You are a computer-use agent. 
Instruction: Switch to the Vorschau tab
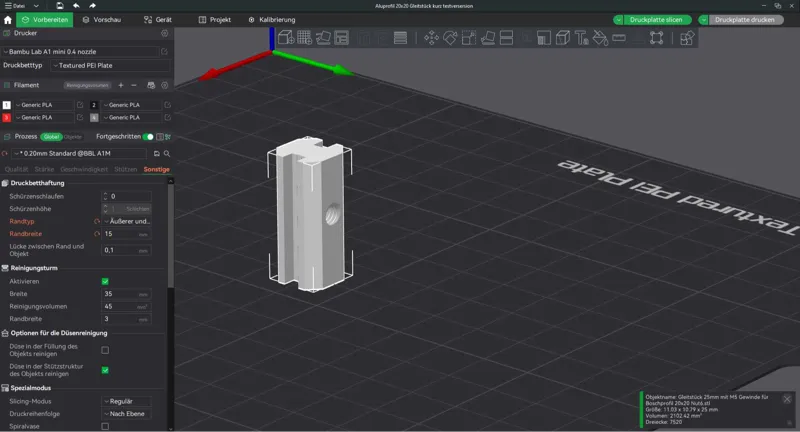pyautogui.click(x=102, y=20)
